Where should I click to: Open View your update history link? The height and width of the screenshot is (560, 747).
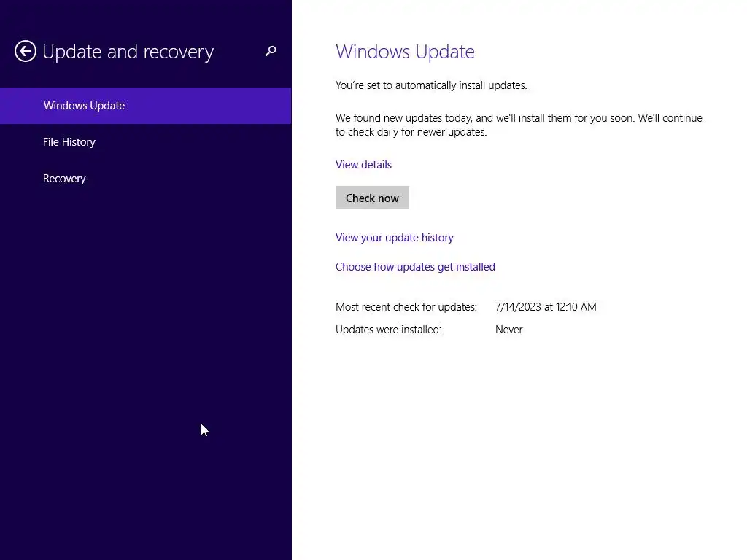[395, 238]
